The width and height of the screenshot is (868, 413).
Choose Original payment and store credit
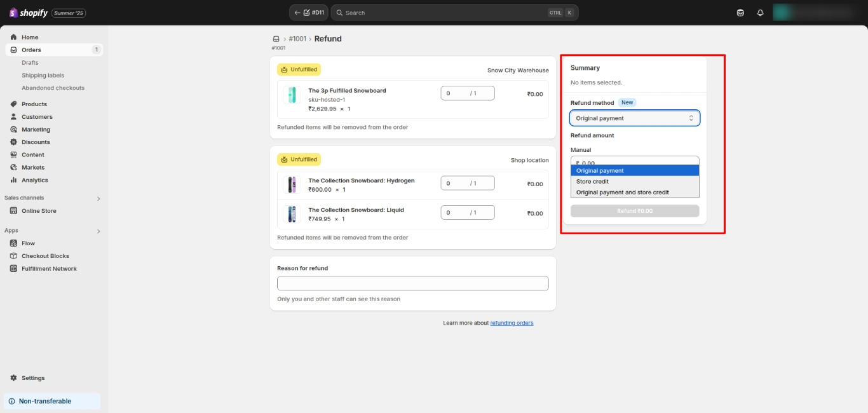coord(635,193)
